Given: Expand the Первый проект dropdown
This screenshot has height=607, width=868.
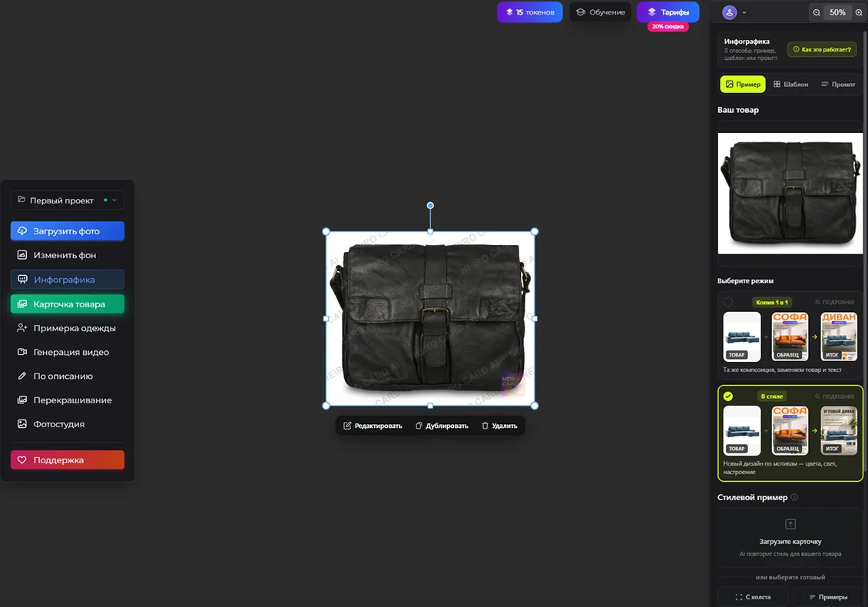Looking at the screenshot, I should pyautogui.click(x=67, y=200).
